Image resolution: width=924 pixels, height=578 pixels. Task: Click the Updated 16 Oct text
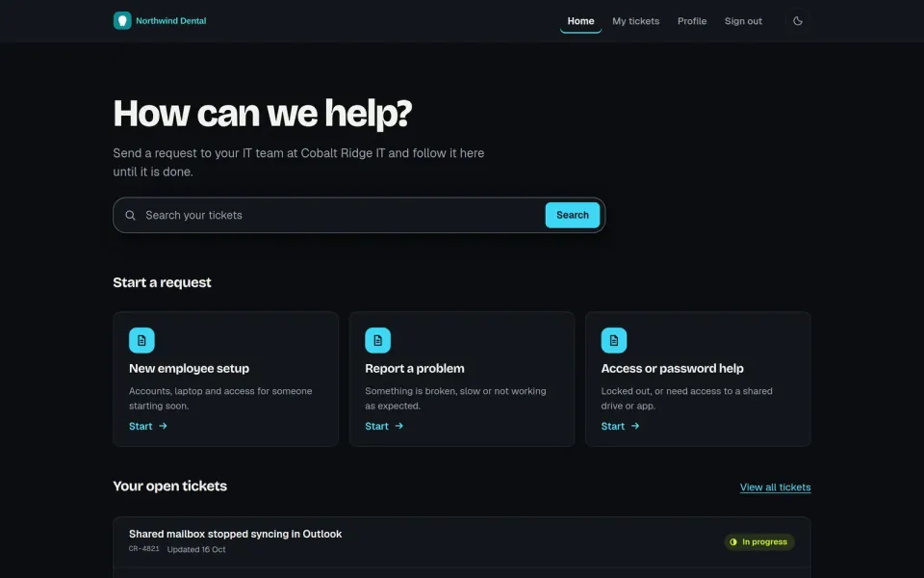click(196, 549)
